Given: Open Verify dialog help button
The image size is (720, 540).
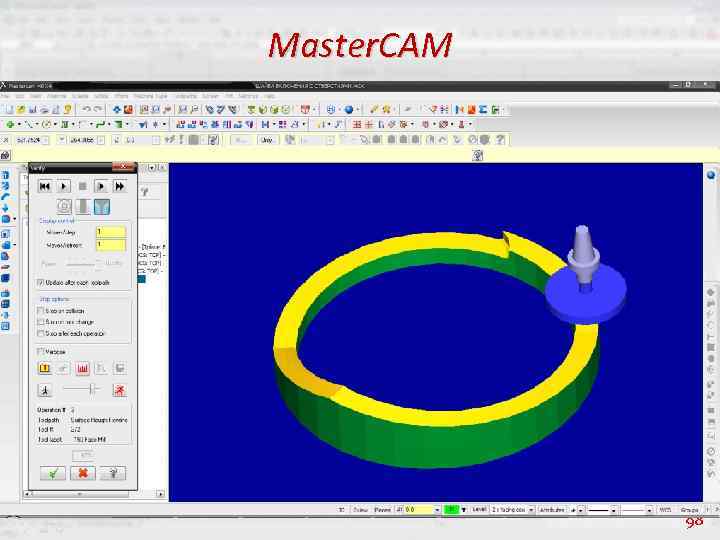Looking at the screenshot, I should coord(113,473).
